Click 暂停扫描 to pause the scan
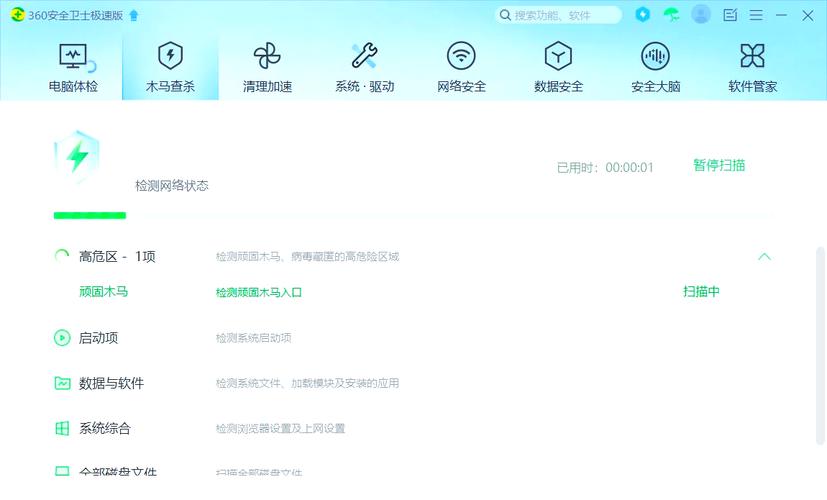The height and width of the screenshot is (500, 827). coord(719,166)
